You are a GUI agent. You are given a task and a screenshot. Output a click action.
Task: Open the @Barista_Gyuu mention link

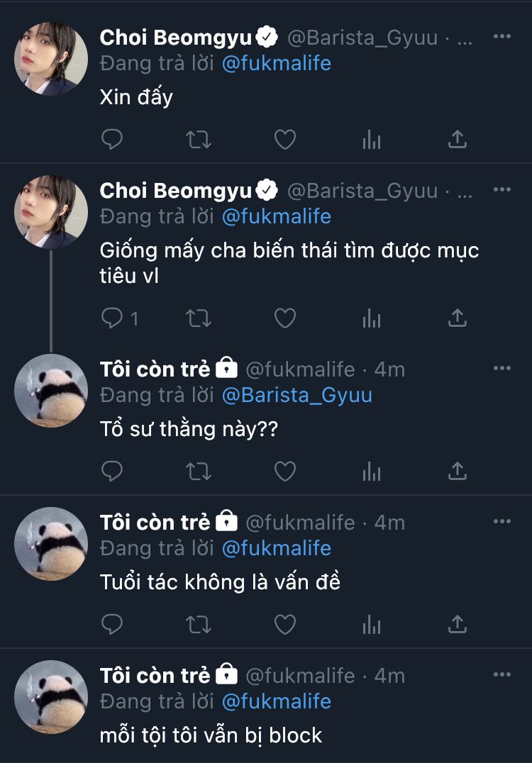tap(297, 395)
